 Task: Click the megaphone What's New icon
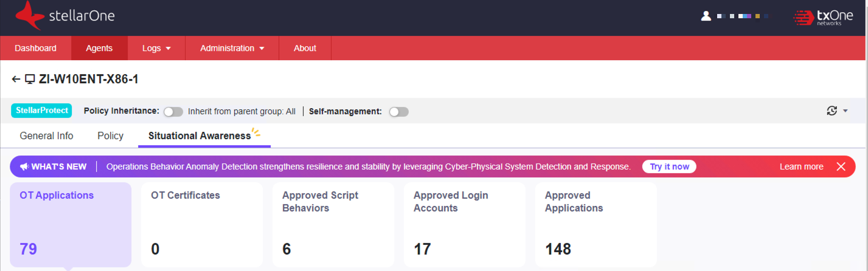(24, 166)
